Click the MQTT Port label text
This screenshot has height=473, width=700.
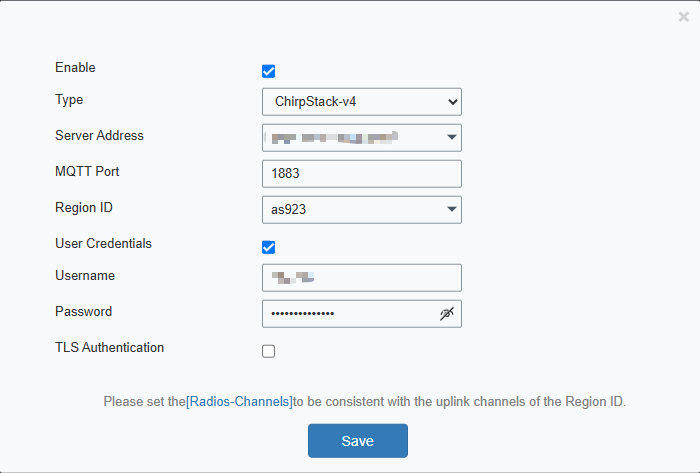coord(88,172)
